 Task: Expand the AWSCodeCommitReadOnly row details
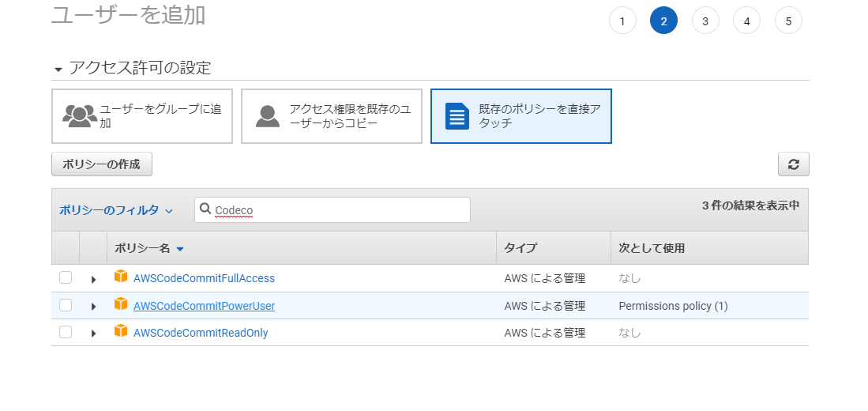[x=93, y=334]
